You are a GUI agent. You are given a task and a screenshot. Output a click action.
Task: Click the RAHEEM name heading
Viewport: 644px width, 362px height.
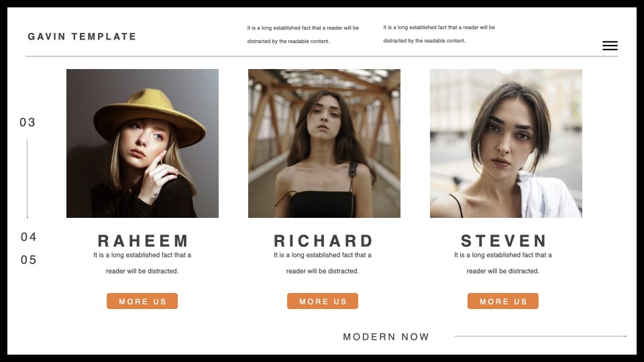[x=143, y=241]
